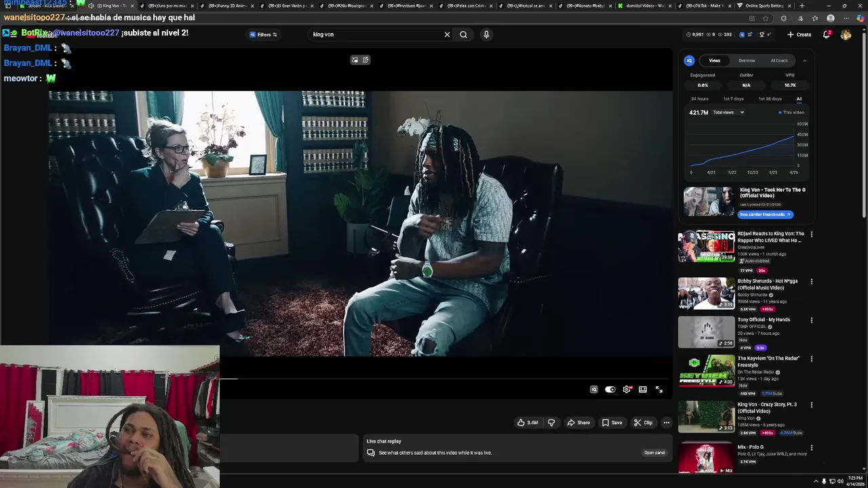Open the search Filters dropdown
868x488 pixels.
[264, 35]
